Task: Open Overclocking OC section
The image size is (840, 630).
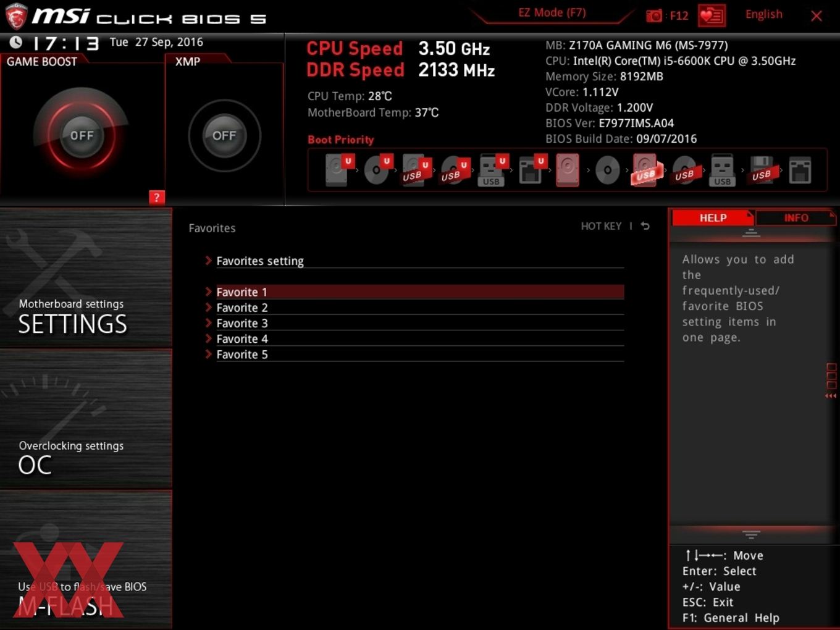Action: (x=86, y=419)
